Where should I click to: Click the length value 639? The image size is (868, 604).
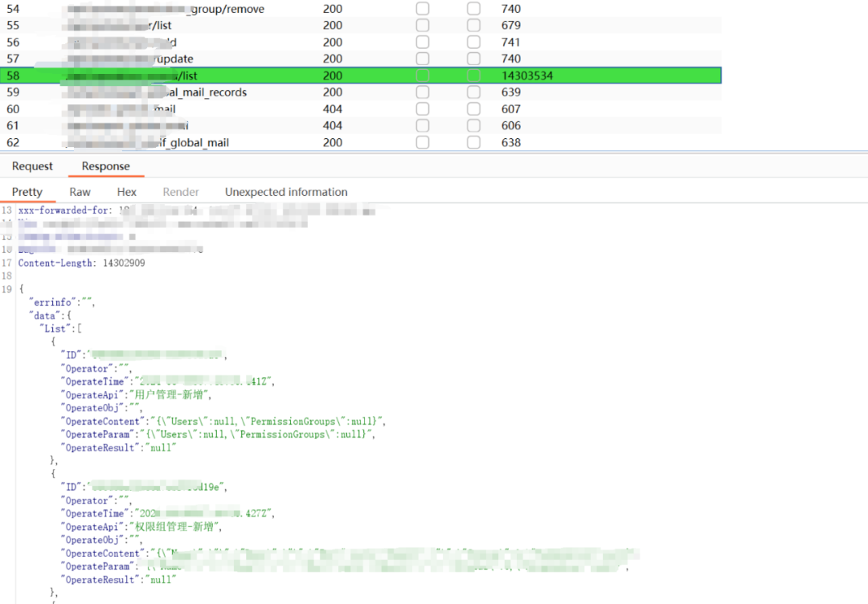point(511,92)
